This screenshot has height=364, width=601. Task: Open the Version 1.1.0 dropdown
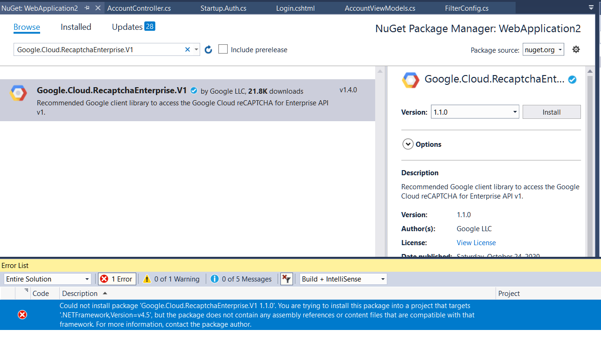tap(475, 112)
